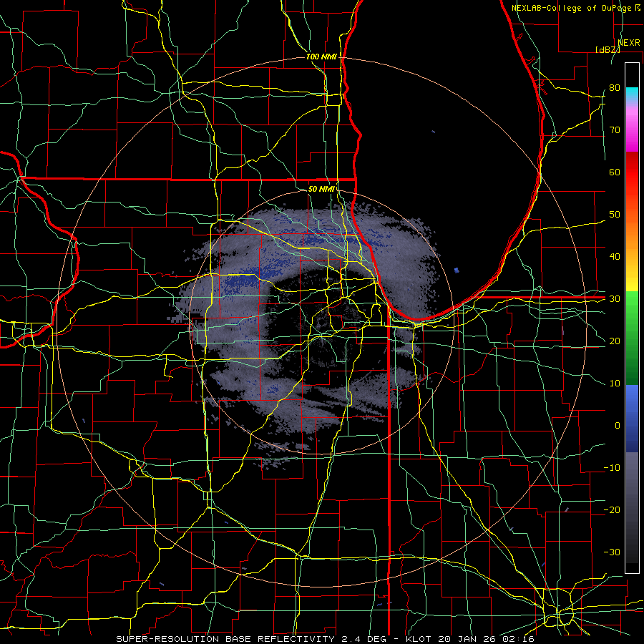Pick the gray segment of the color bar
Image resolution: width=644 pixels, height=644 pixels.
click(632, 507)
